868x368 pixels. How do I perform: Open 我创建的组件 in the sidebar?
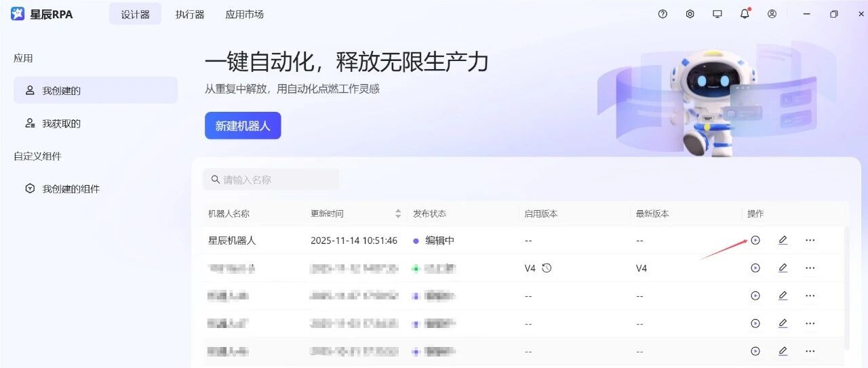tap(96, 188)
